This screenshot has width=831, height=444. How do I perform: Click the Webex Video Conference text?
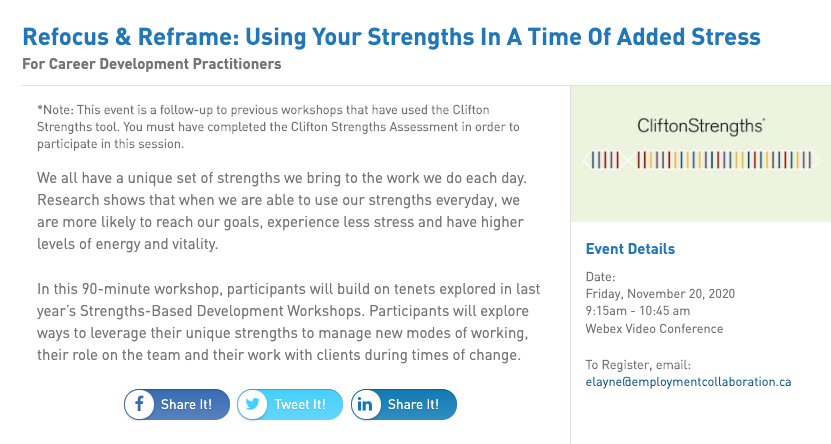[x=655, y=328]
